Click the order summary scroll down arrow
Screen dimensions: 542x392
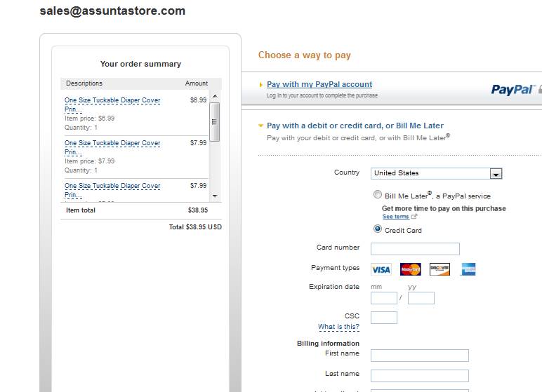pyautogui.click(x=215, y=196)
